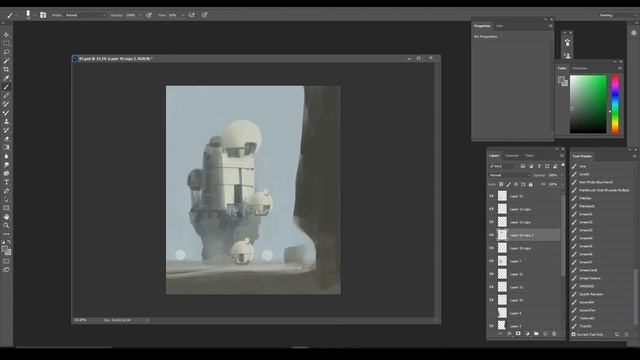Hide Layer 13 with its eye icon
Screen dimensions: 640x360
click(491, 196)
